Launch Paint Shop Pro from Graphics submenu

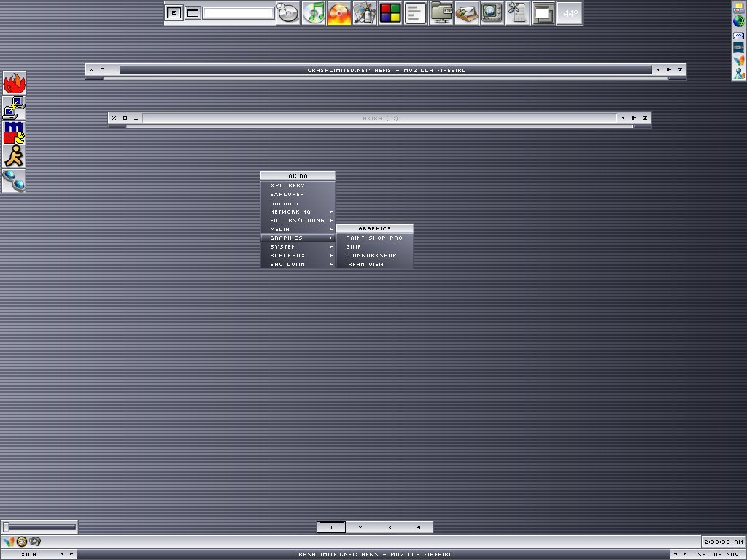[374, 238]
